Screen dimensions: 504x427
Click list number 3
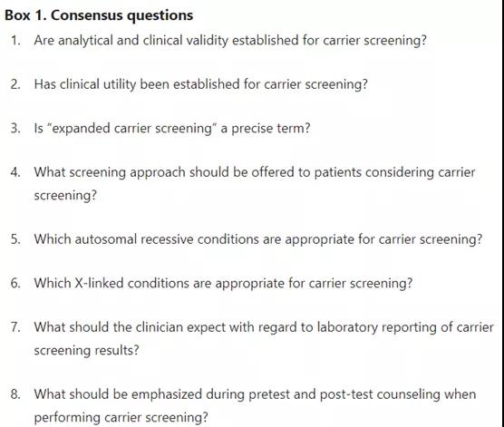(15, 129)
